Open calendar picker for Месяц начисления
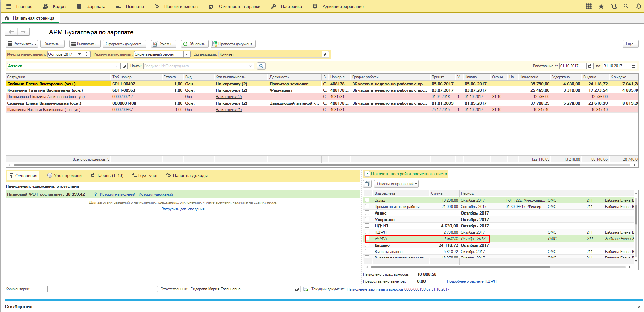Image resolution: width=644 pixels, height=312 pixels. pyautogui.click(x=79, y=54)
